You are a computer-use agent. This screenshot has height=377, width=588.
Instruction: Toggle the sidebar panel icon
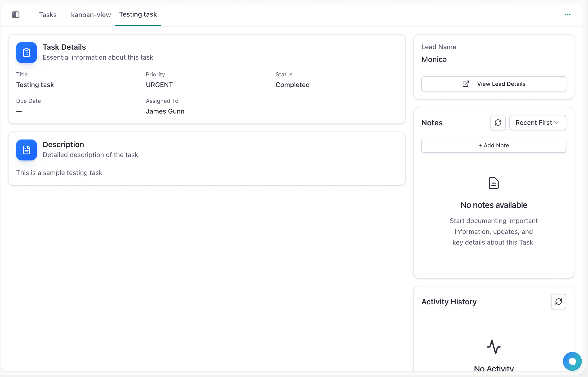point(16,15)
